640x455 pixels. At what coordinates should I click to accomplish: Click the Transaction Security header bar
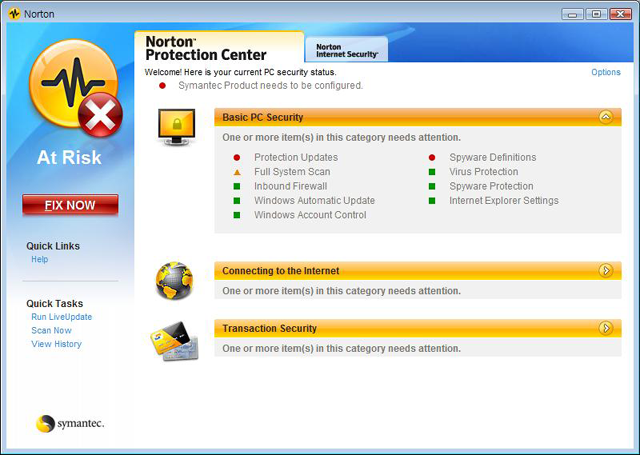point(418,328)
